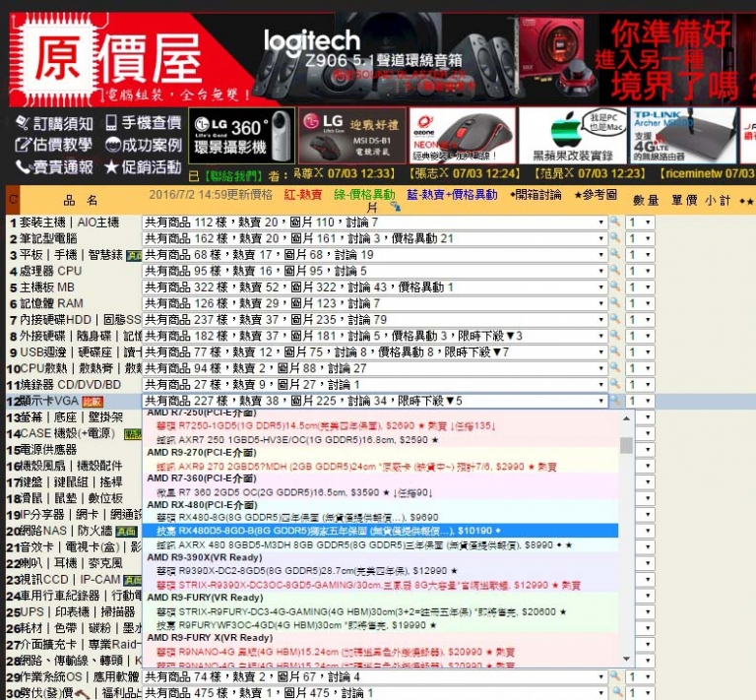Expand 作業系統OS product dropdown
Viewport: 756px width, 700px height.
tap(375, 676)
